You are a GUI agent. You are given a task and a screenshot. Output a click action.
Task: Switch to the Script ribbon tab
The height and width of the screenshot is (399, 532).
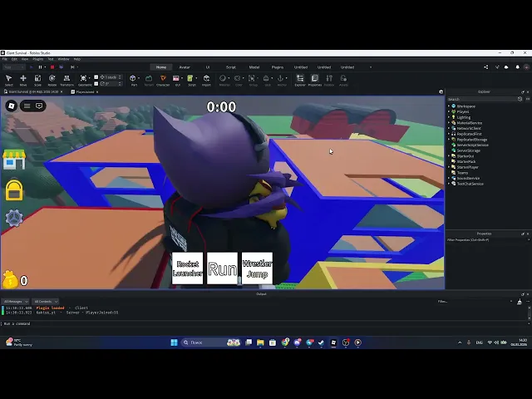[x=231, y=67]
